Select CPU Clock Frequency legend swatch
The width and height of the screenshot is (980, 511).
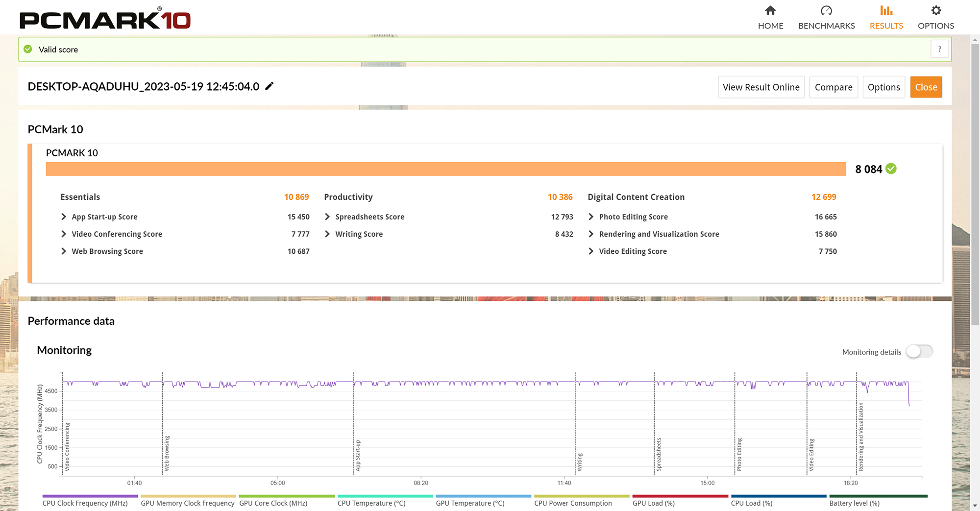(90, 496)
